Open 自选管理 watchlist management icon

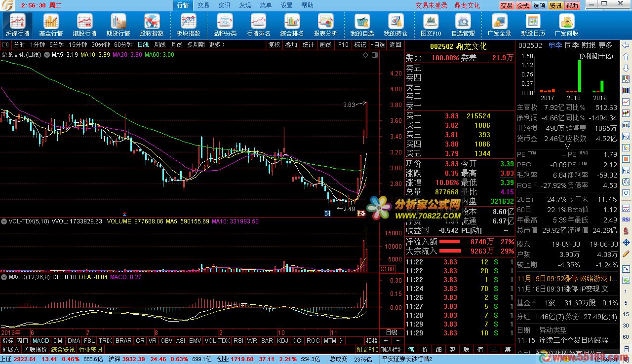click(463, 25)
